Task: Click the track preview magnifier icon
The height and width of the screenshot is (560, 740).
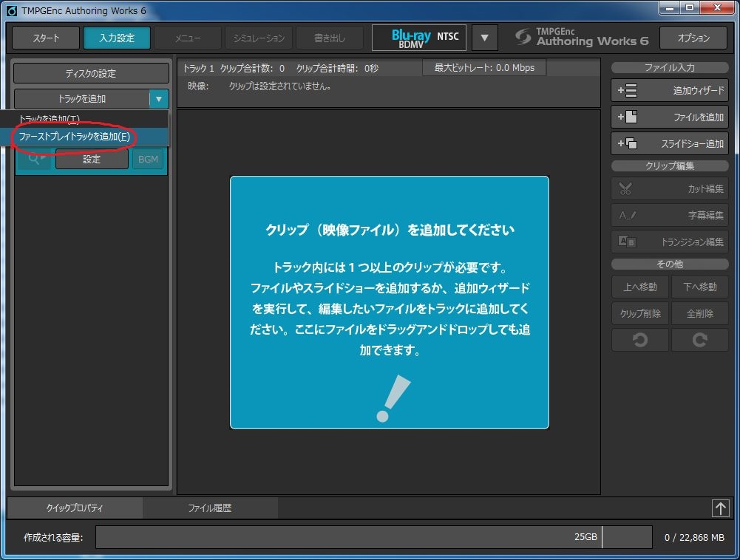Action: pos(35,159)
